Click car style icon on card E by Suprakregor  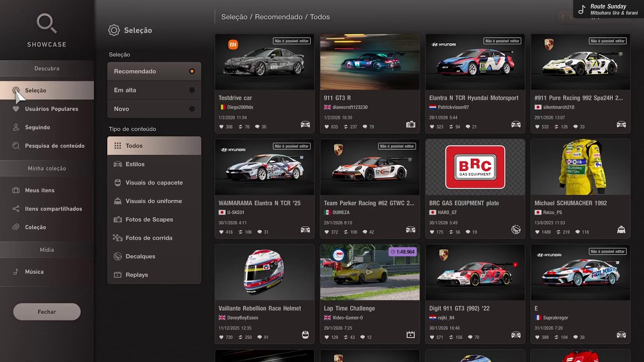coord(621,335)
